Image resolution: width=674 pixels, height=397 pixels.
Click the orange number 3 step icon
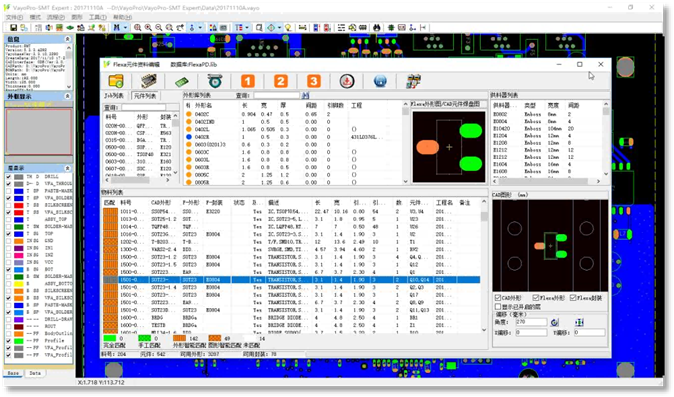coord(313,81)
